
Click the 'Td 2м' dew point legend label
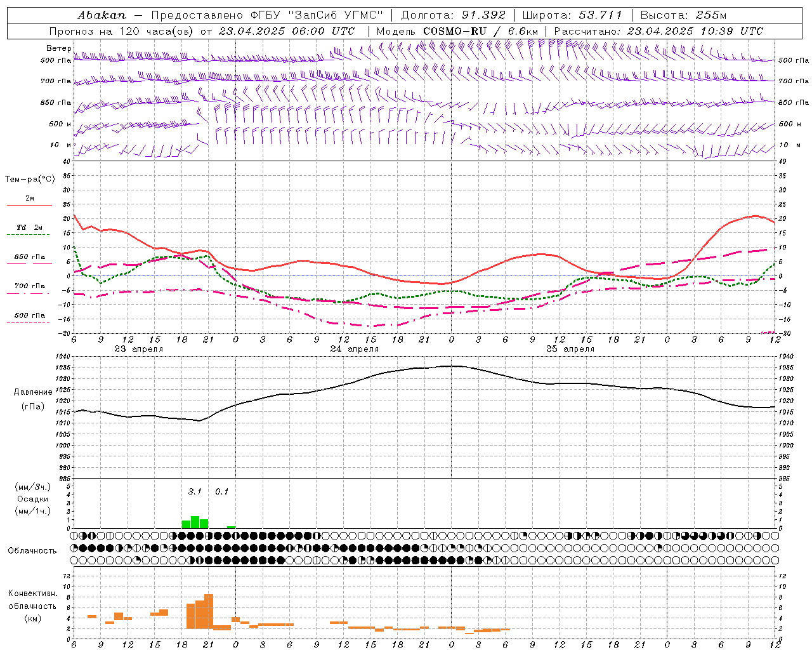tap(30, 227)
